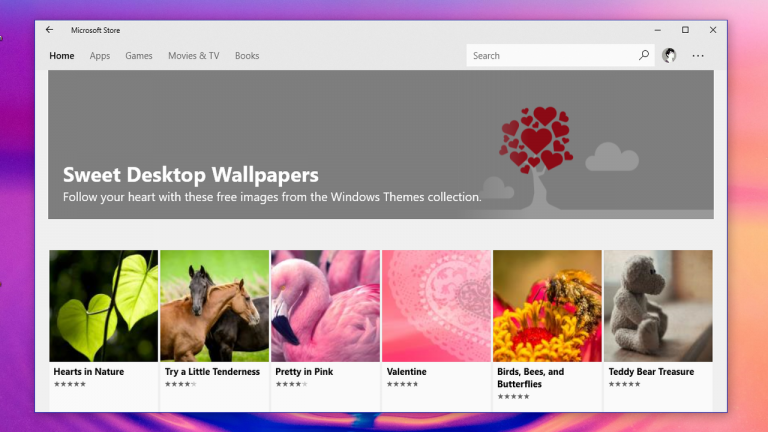This screenshot has height=432, width=768.
Task: Minimize the Microsoft Store window
Action: point(658,30)
